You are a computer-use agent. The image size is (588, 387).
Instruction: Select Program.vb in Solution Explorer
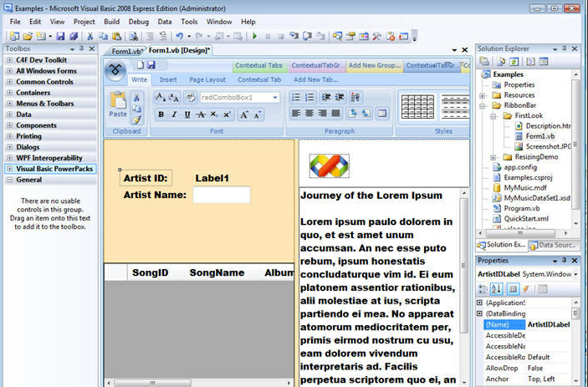pyautogui.click(x=522, y=208)
